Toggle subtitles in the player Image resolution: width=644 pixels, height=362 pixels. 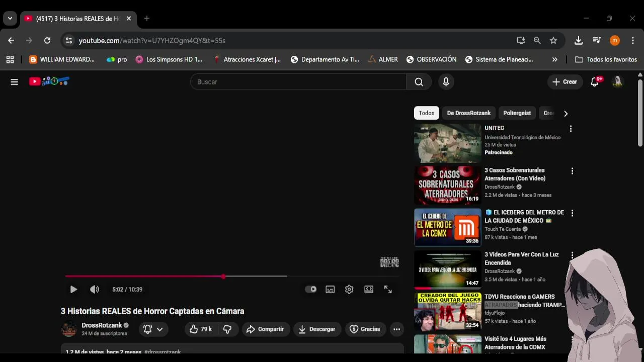pyautogui.click(x=330, y=289)
